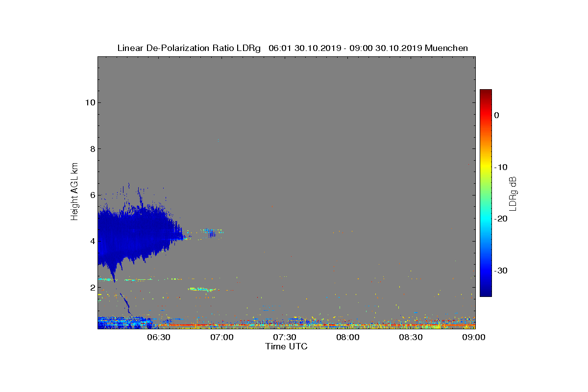Click the height tick label 8

pos(92,149)
